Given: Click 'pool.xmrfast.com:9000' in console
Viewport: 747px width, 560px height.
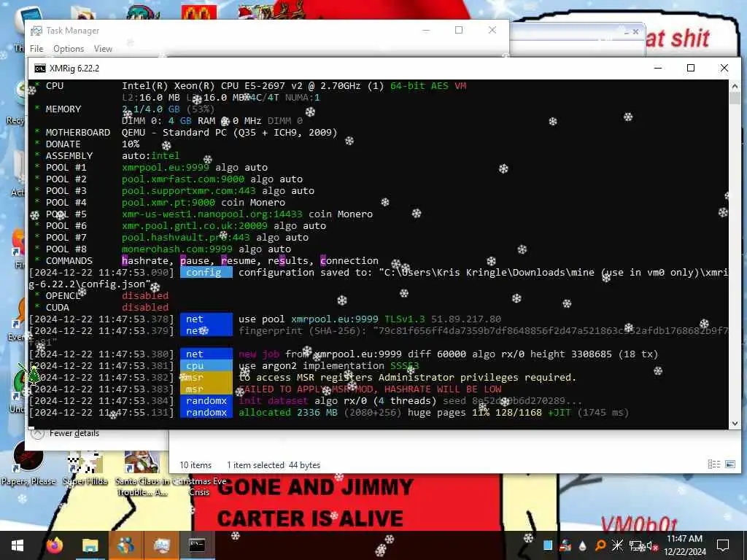Looking at the screenshot, I should (183, 179).
